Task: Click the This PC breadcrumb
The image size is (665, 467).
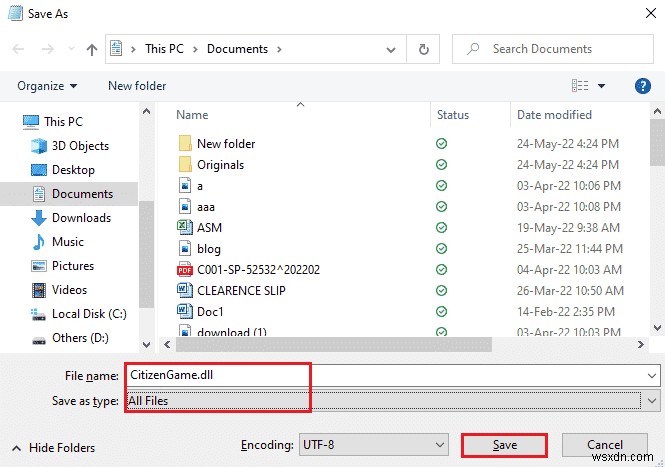Action: [x=164, y=49]
